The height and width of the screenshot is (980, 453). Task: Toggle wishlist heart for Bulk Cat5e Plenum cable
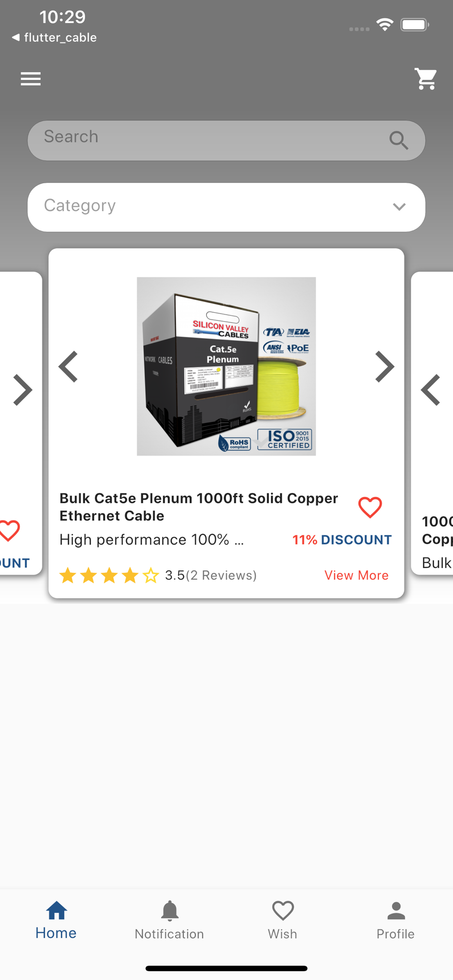pos(370,507)
